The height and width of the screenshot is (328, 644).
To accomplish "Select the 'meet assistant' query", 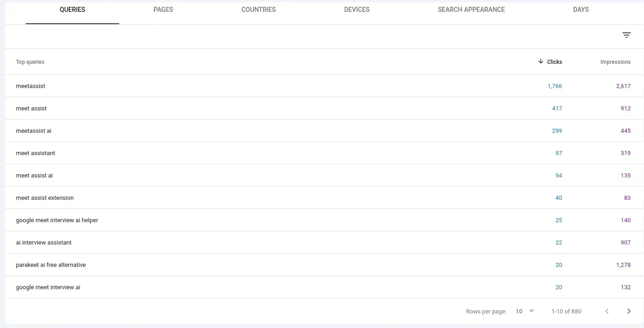I will point(35,153).
